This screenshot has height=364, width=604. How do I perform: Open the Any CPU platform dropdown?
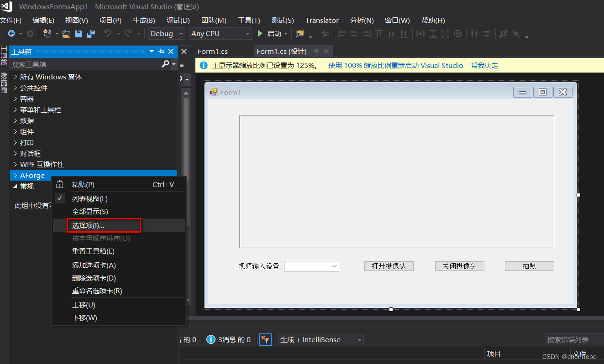click(220, 33)
